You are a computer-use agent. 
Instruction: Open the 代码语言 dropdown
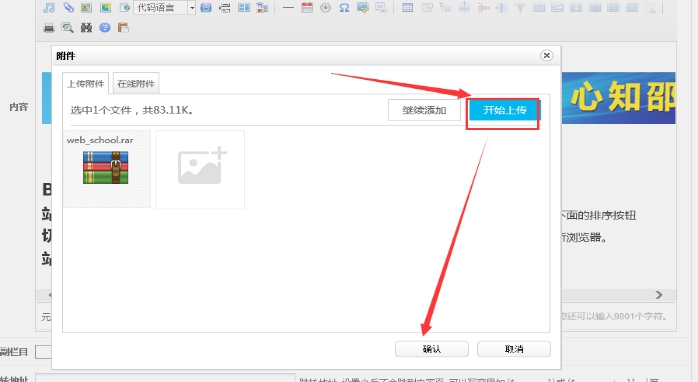coord(164,8)
